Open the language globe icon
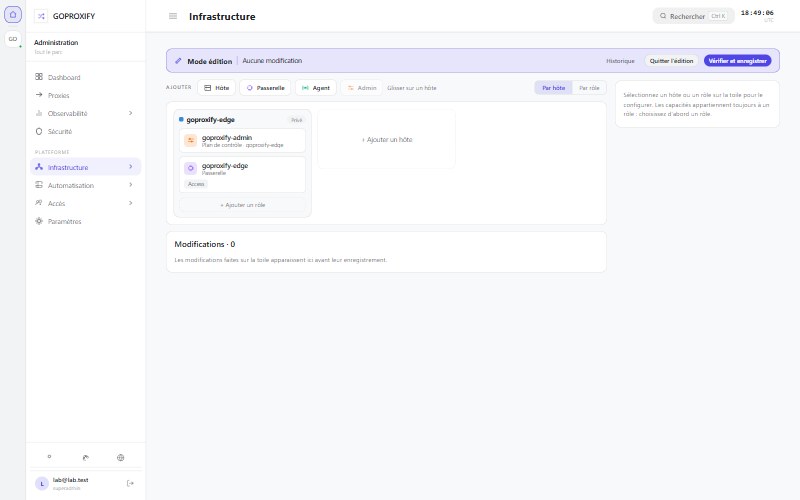This screenshot has width=800, height=500. [120, 458]
